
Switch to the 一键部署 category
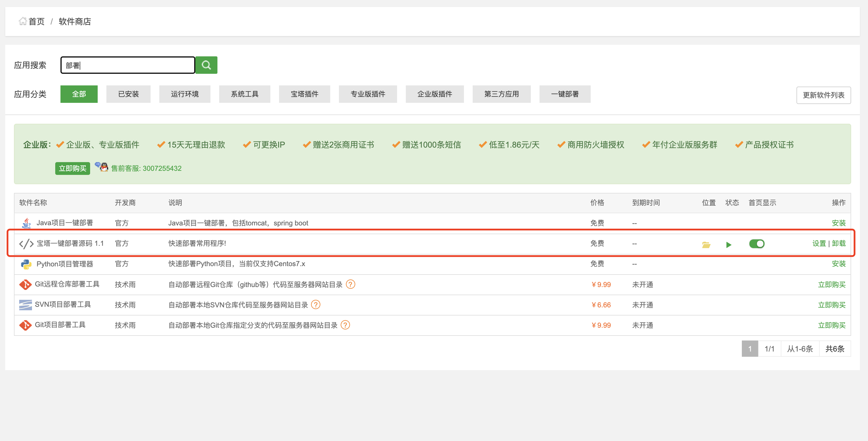pos(565,94)
